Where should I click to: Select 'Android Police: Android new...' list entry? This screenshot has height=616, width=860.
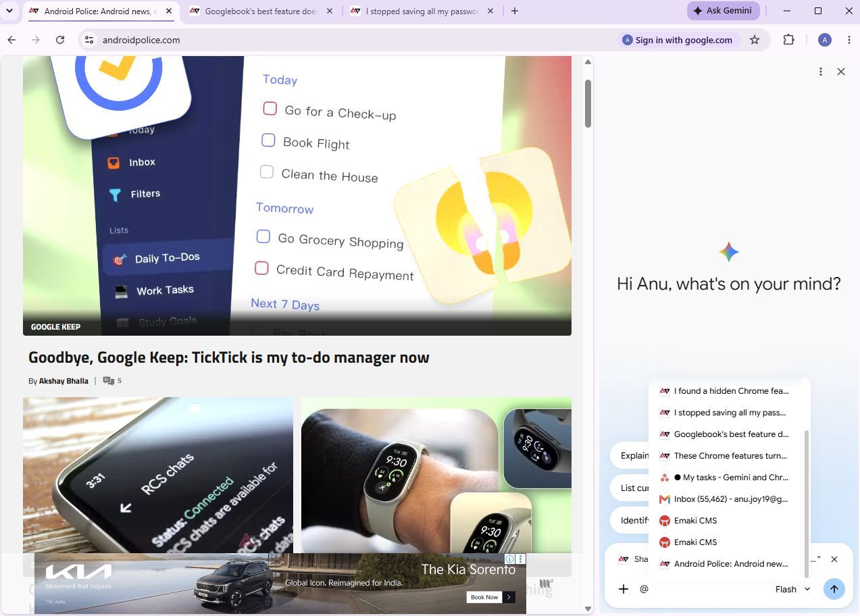[x=728, y=564]
